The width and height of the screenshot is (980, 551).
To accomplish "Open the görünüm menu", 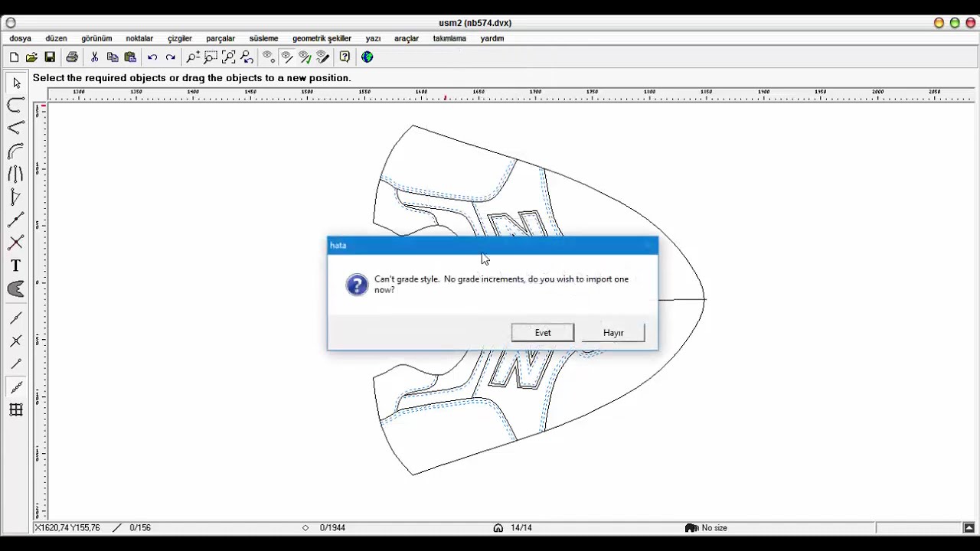I will [x=96, y=38].
